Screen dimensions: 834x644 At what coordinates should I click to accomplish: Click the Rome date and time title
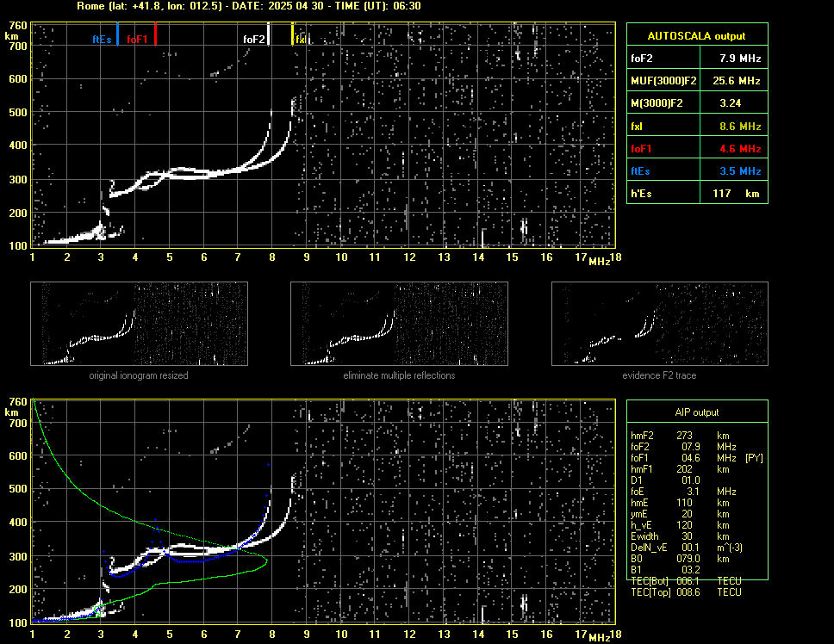tap(249, 6)
